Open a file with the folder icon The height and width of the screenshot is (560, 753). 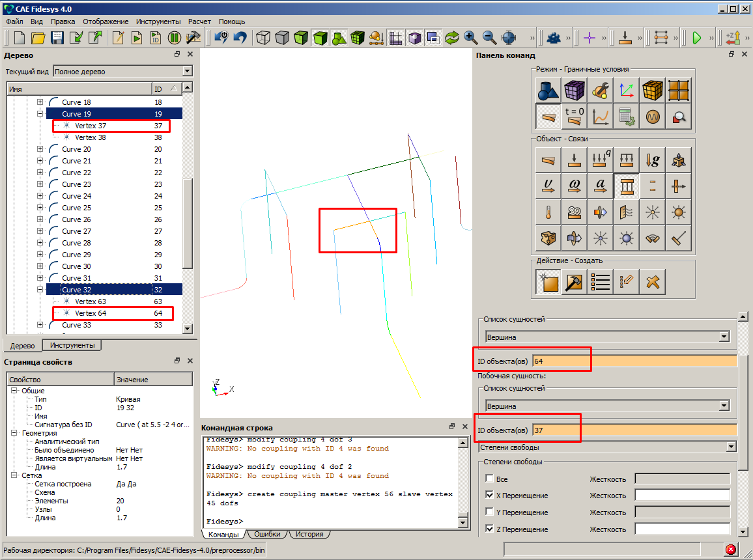coord(38,37)
